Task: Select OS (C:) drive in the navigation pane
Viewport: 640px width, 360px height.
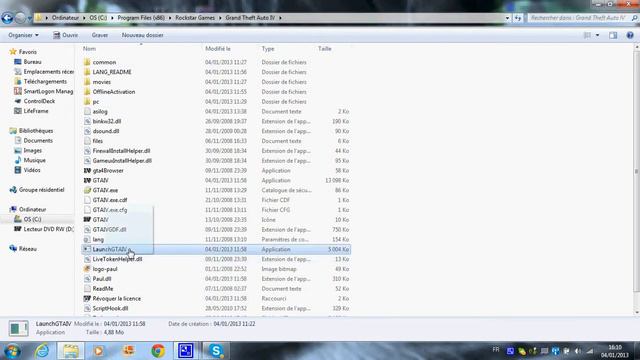Action: click(x=32, y=219)
